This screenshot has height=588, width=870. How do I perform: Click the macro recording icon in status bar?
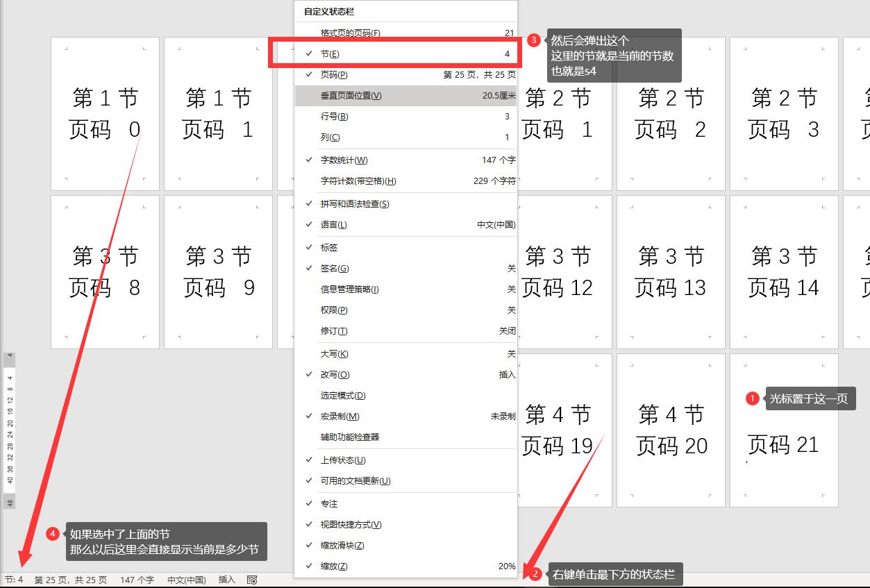[x=251, y=580]
